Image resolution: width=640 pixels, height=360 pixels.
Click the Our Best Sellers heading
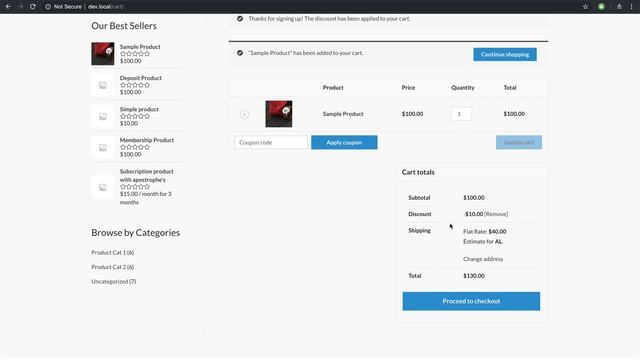[124, 26]
